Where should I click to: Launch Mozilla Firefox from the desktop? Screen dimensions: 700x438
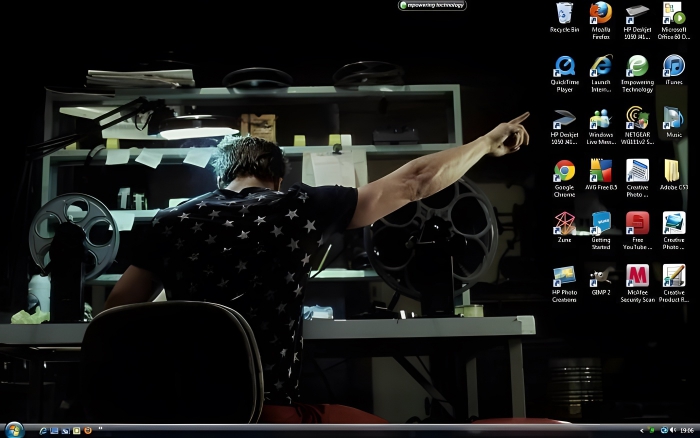tap(601, 14)
